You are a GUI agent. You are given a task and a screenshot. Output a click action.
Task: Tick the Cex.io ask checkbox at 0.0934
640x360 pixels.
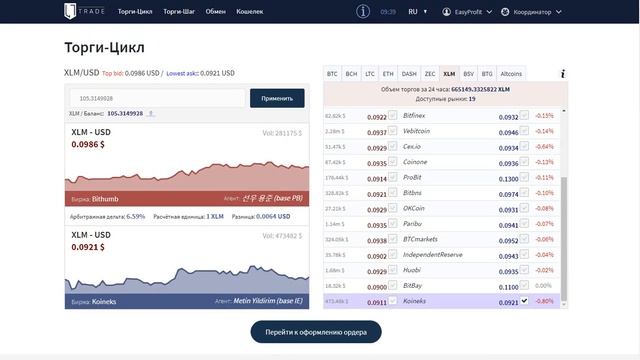(524, 146)
